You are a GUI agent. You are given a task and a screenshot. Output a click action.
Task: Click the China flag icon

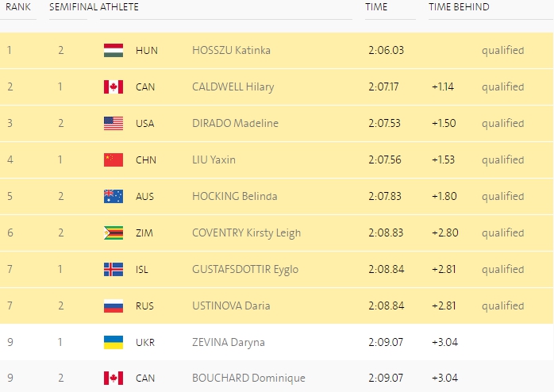113,159
